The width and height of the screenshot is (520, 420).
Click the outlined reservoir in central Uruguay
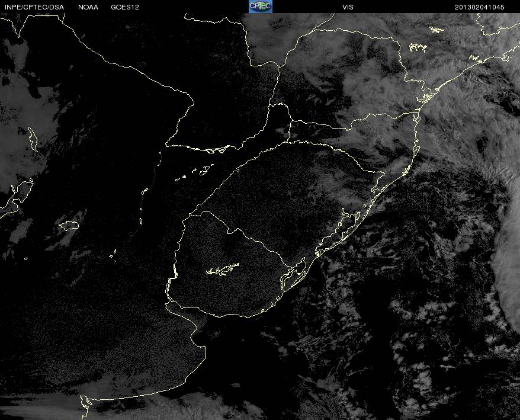pos(223,269)
